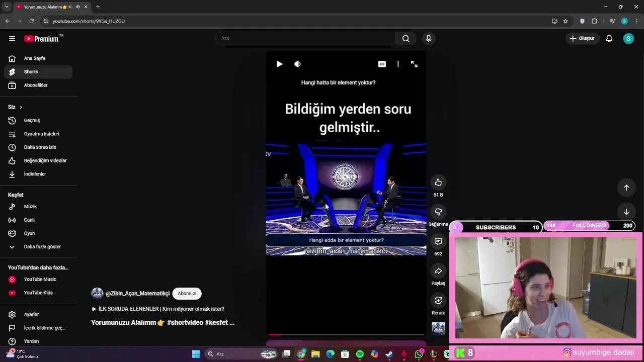The width and height of the screenshot is (644, 362).
Task: Open the channel avatar beside @Zihin_Açan_Matematikçi
Action: click(97, 294)
